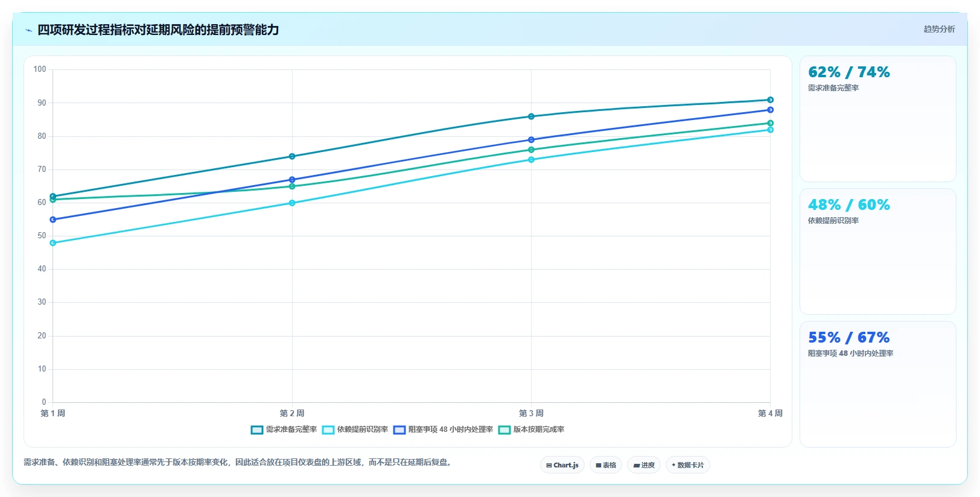Screen dimensions: 980x497
Task: Click 阻塞事项处理率 data point at 第 4 周
Action: tap(771, 110)
